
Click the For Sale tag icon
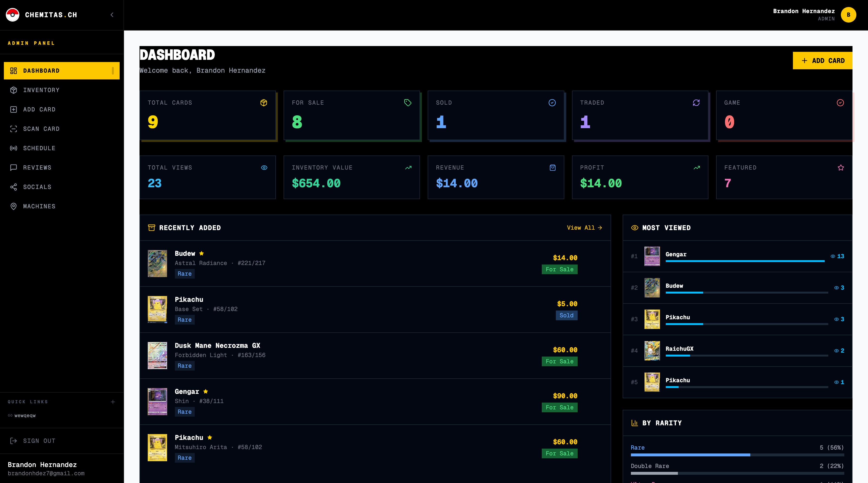point(408,103)
